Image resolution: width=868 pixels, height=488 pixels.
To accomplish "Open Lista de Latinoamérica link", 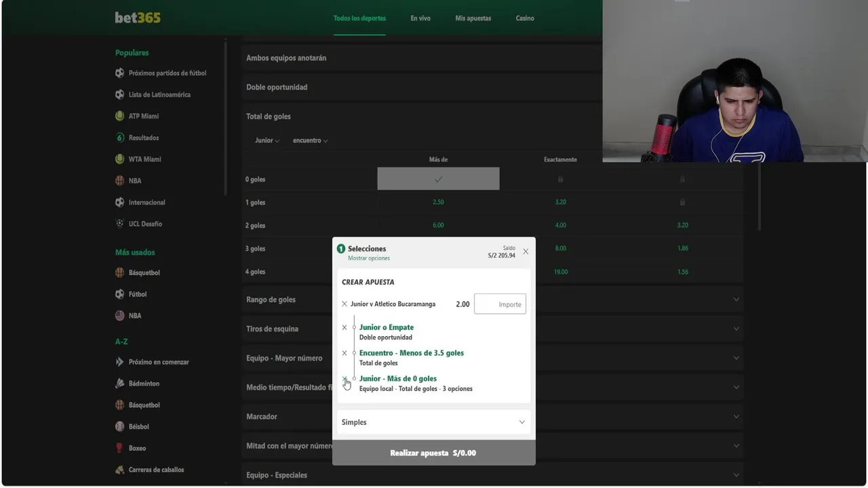I will pos(159,94).
